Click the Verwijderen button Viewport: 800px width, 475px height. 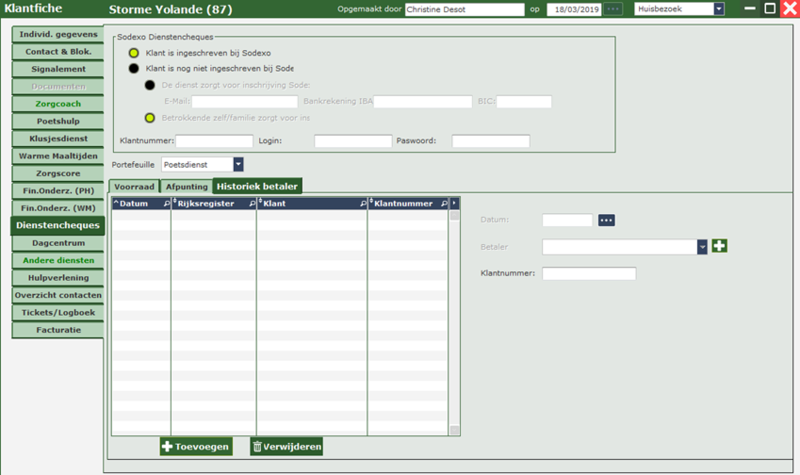(x=286, y=447)
